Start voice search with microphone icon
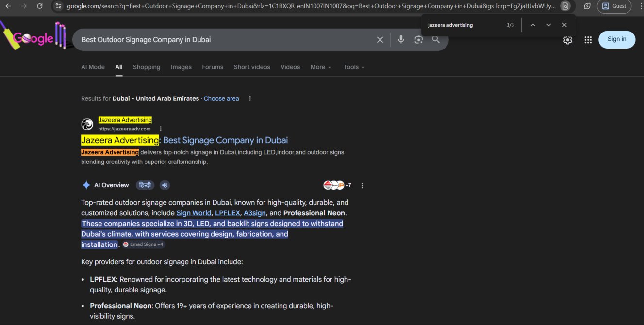Image resolution: width=644 pixels, height=325 pixels. coord(401,40)
